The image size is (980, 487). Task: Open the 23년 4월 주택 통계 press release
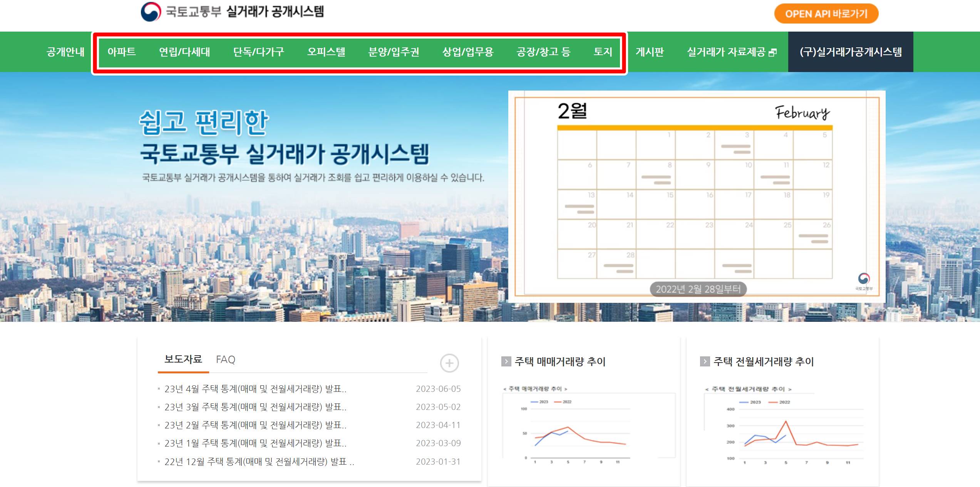[x=255, y=389]
